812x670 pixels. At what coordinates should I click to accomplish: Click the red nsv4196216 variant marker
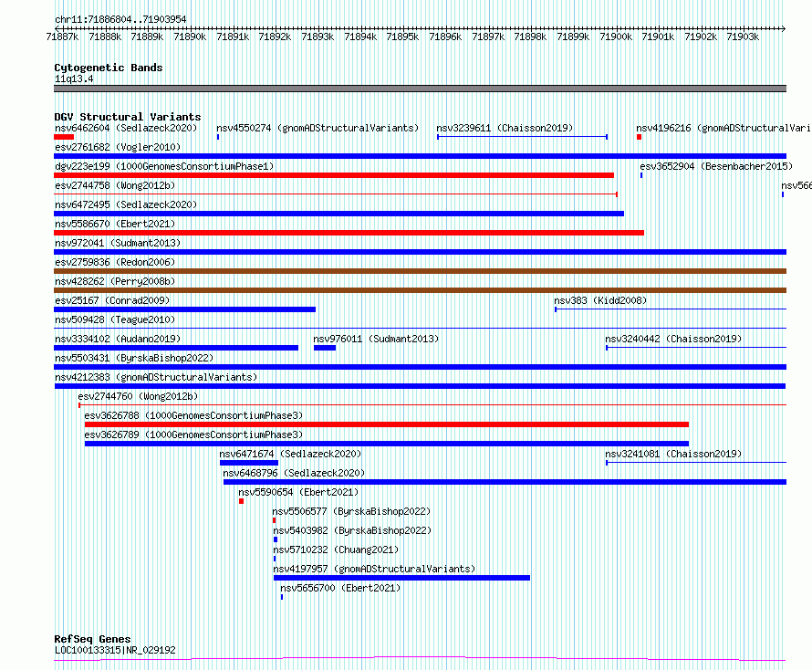click(639, 137)
